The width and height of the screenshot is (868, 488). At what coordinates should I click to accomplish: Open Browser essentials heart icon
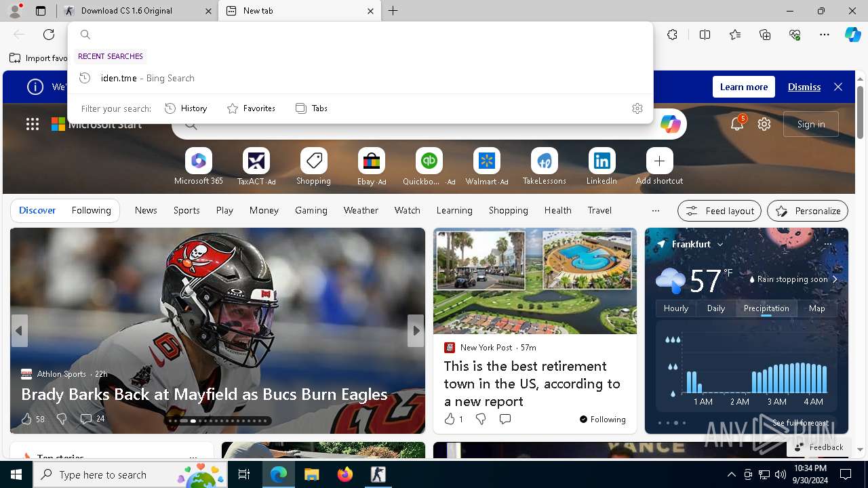pyautogui.click(x=795, y=35)
